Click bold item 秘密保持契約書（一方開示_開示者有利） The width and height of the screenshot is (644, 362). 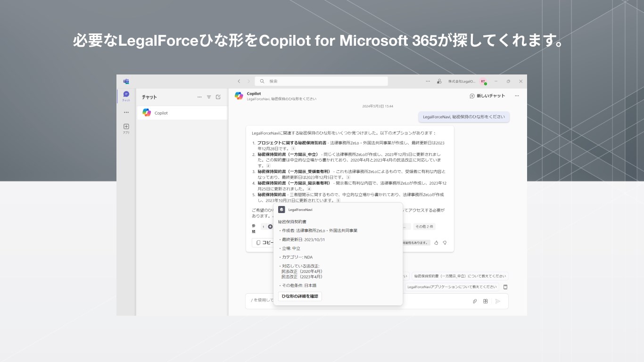294,183
